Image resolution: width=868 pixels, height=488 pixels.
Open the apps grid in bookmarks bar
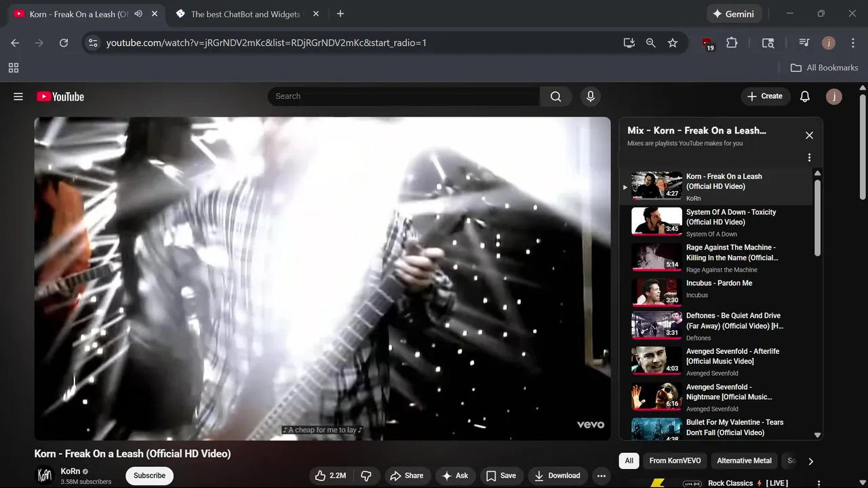point(14,68)
